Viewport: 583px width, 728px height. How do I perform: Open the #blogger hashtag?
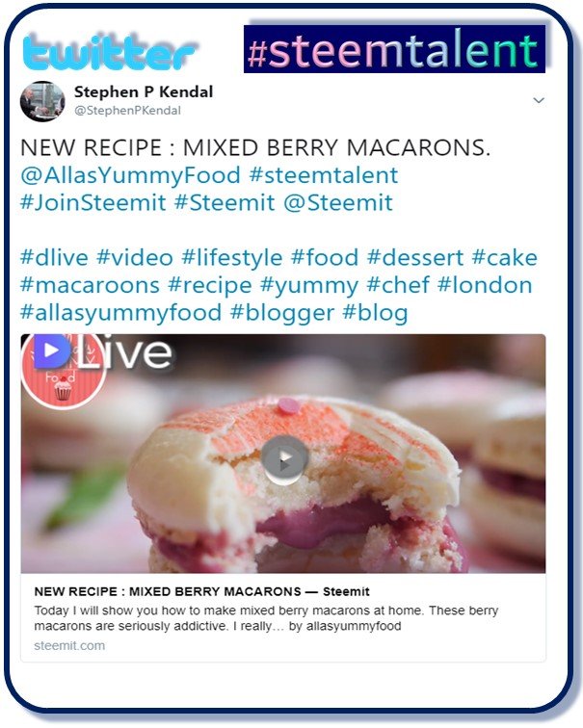click(282, 313)
